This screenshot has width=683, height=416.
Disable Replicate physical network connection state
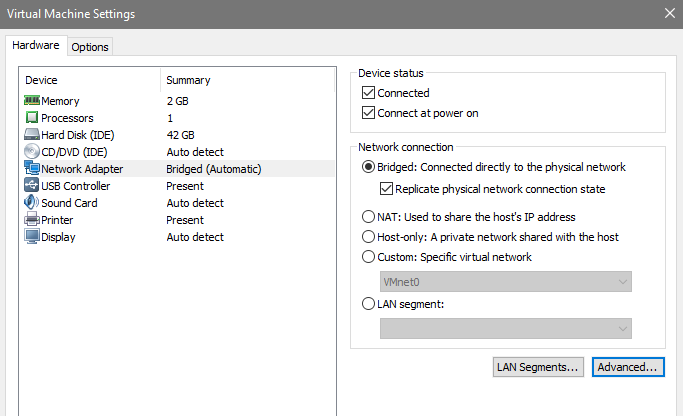(387, 189)
